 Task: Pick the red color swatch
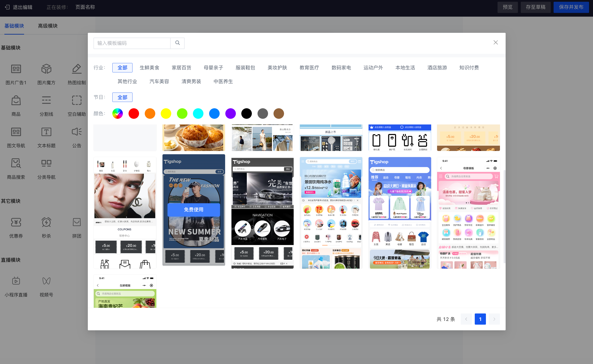click(x=134, y=114)
